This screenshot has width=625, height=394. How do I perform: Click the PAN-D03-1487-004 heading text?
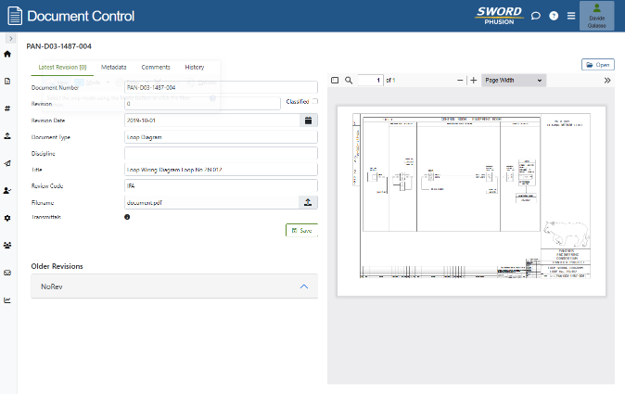pyautogui.click(x=59, y=46)
